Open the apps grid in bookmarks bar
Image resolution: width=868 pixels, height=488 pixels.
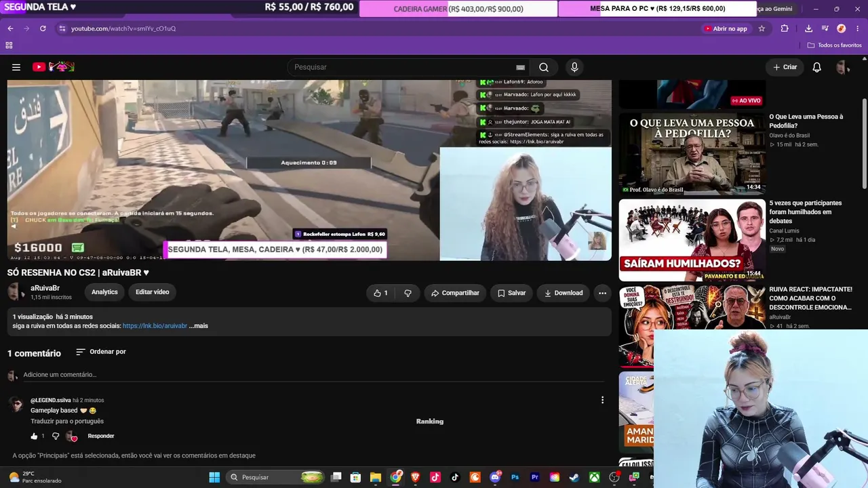(x=9, y=45)
